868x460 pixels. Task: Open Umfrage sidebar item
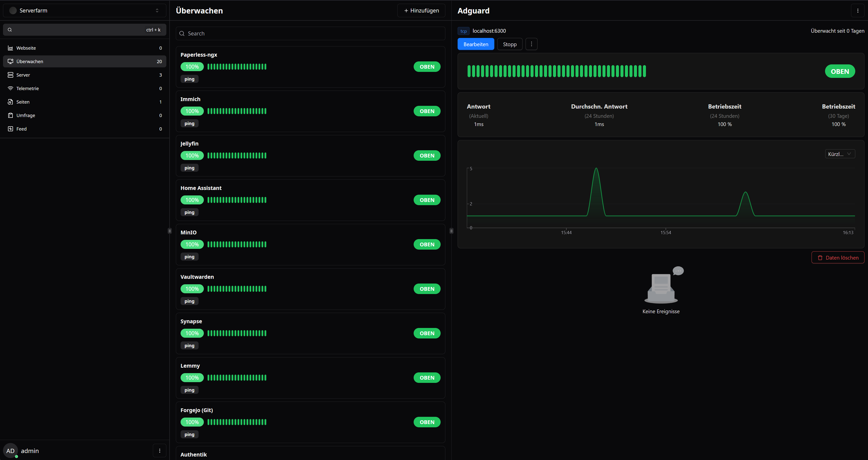click(85, 115)
